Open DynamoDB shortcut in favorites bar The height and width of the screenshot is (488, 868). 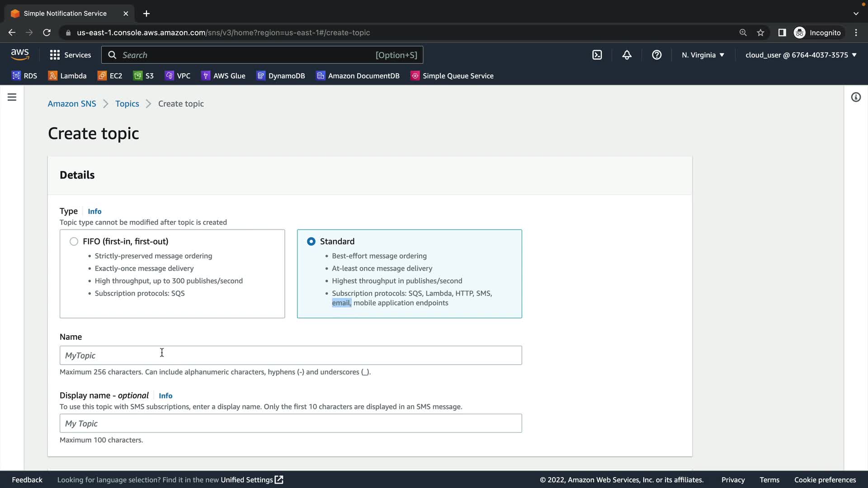click(x=281, y=76)
